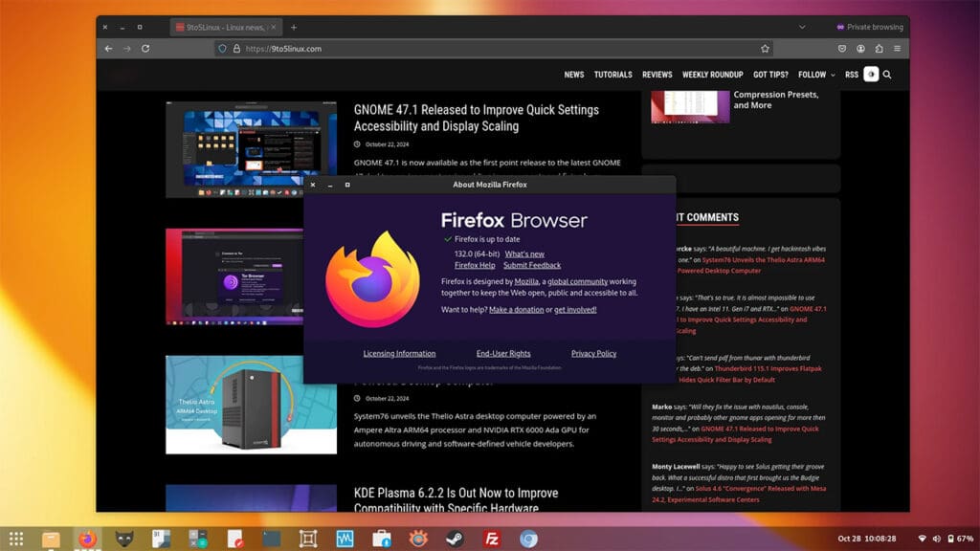This screenshot has width=980, height=551.
Task: Open the WEEKLY ROUNDUP menu item
Action: [712, 75]
